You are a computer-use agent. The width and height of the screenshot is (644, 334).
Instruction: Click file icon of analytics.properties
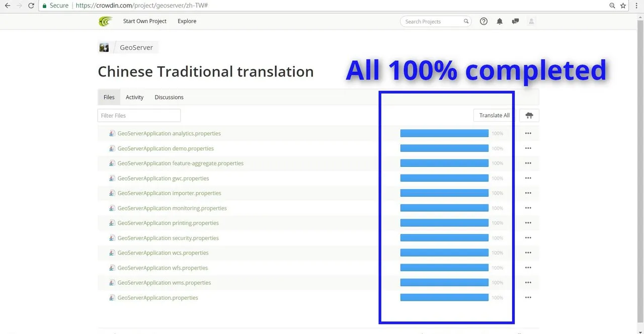[x=112, y=133]
